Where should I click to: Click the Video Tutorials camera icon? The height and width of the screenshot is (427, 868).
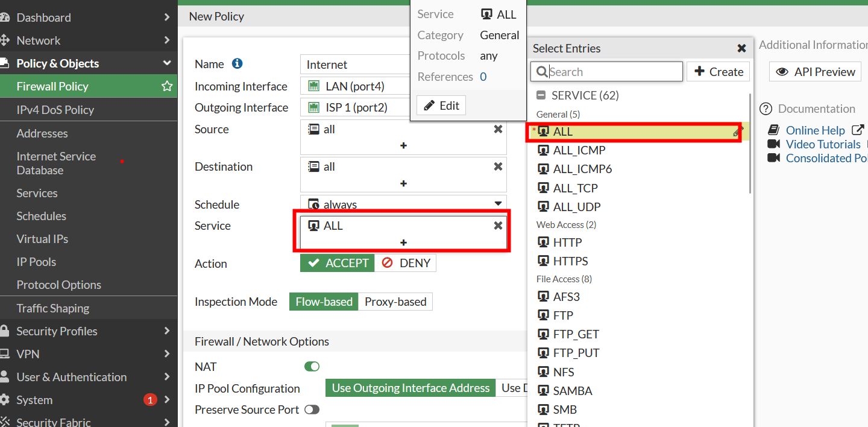(x=774, y=144)
